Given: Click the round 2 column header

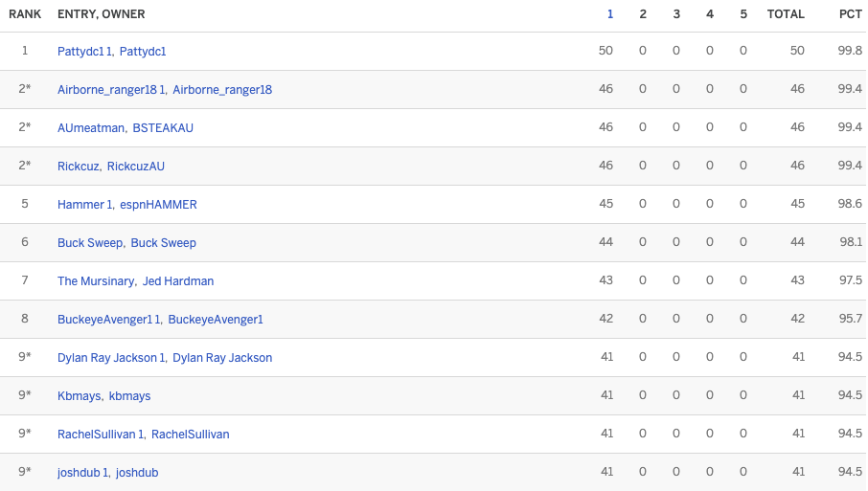Looking at the screenshot, I should (x=643, y=14).
